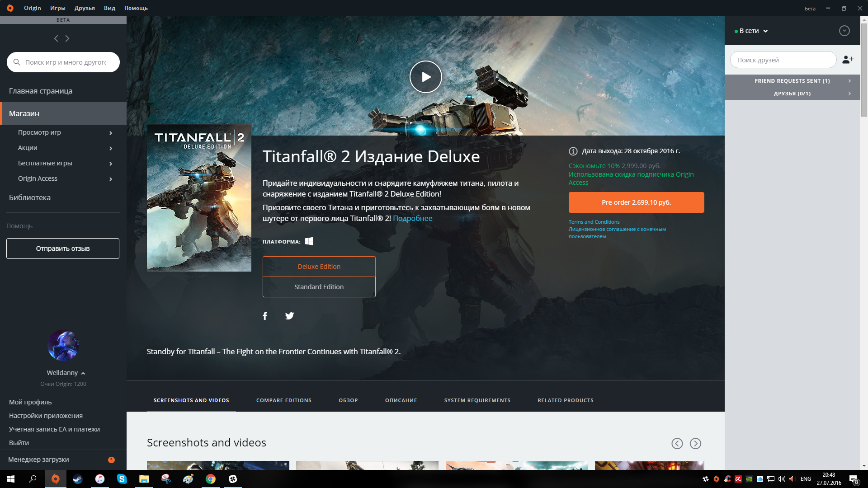Share on Facebook icon

tap(265, 316)
